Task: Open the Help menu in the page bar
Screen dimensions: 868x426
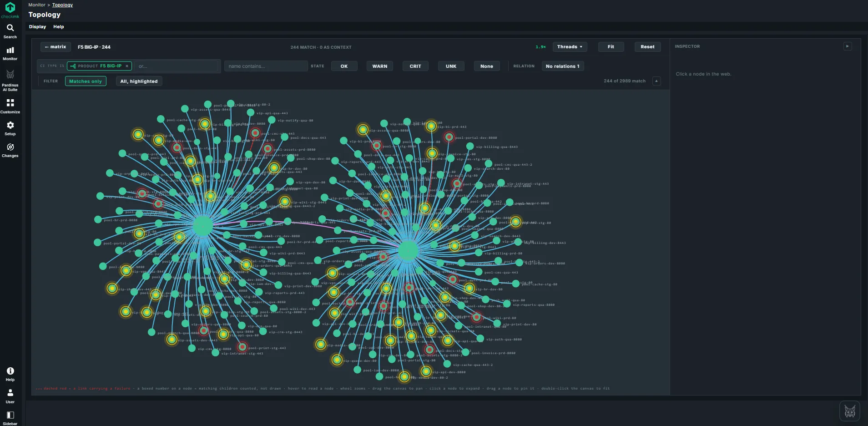Action: 59,27
